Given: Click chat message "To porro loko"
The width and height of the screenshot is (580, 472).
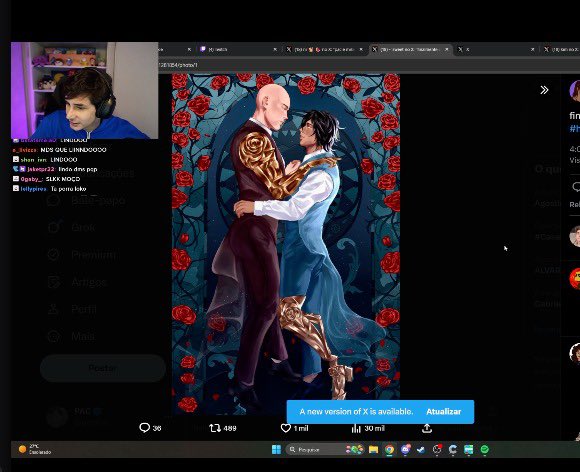Looking at the screenshot, I should pyautogui.click(x=68, y=189).
